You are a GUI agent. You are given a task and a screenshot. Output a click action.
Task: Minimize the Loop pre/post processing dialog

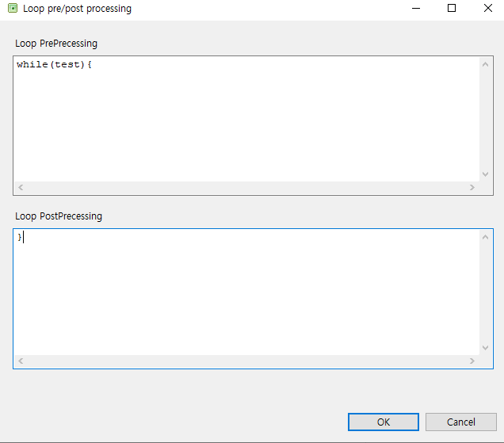pyautogui.click(x=414, y=9)
